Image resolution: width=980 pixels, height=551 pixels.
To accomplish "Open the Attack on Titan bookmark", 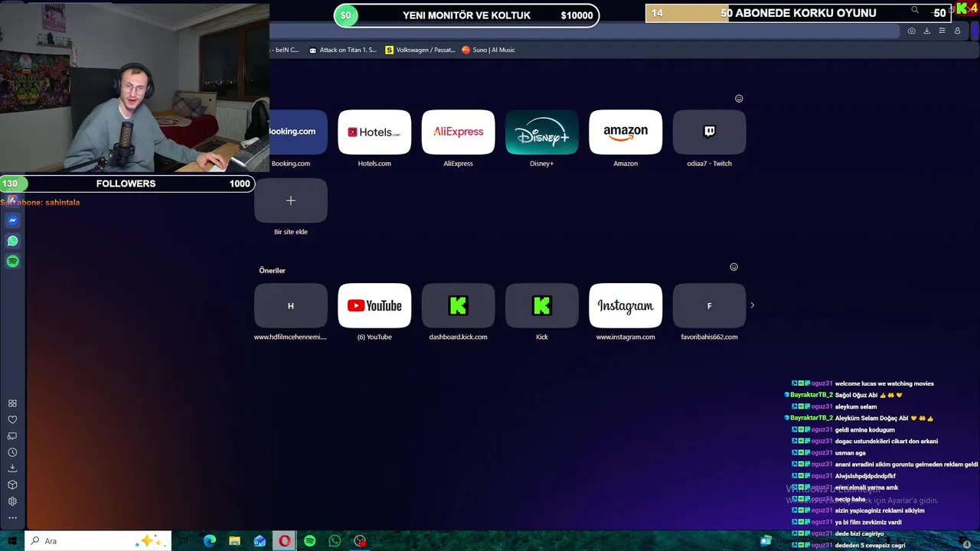I will pyautogui.click(x=342, y=50).
